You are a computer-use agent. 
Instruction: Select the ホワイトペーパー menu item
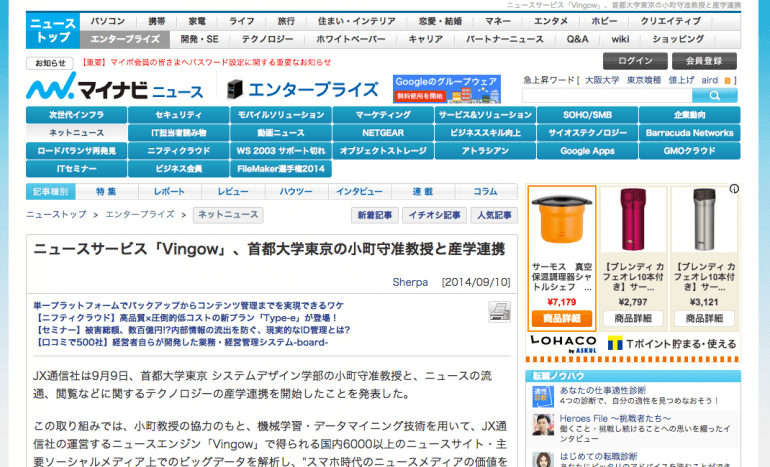[x=351, y=39]
